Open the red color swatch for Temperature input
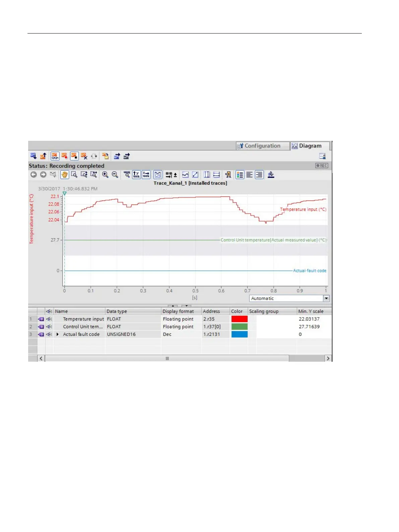Screen dimensions: 399x532 coord(239,319)
